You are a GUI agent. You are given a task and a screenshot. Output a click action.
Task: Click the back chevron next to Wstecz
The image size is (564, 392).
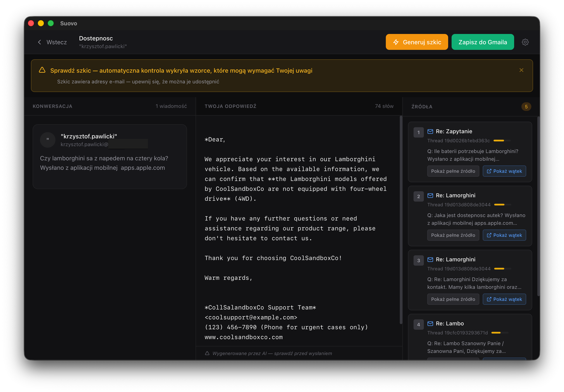pyautogui.click(x=40, y=42)
